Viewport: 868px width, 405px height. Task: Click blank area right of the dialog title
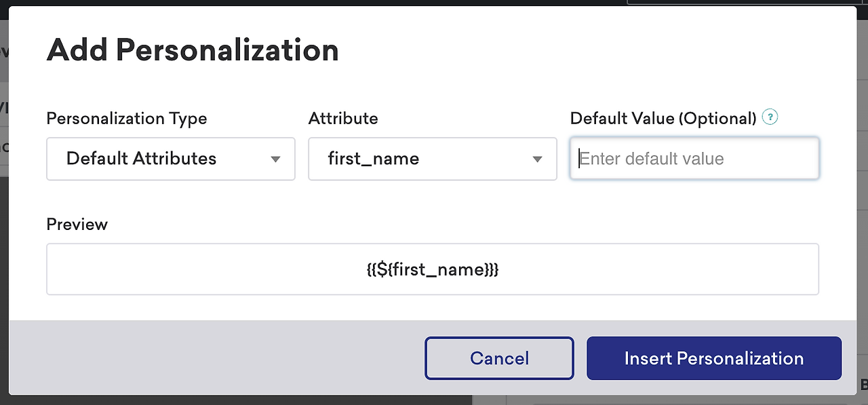pyautogui.click(x=576, y=51)
